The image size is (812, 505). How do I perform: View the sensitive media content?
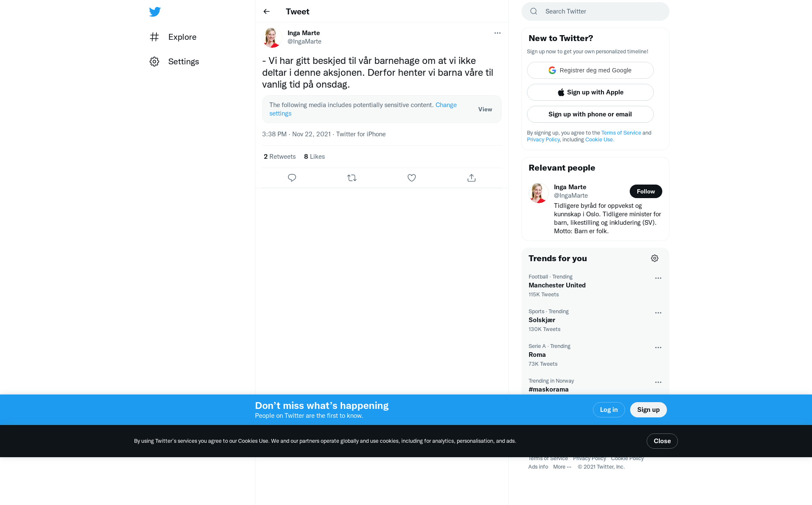pyautogui.click(x=485, y=109)
